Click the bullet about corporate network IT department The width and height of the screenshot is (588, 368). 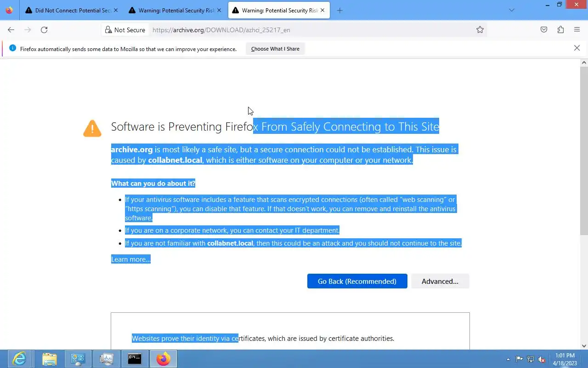(x=232, y=230)
